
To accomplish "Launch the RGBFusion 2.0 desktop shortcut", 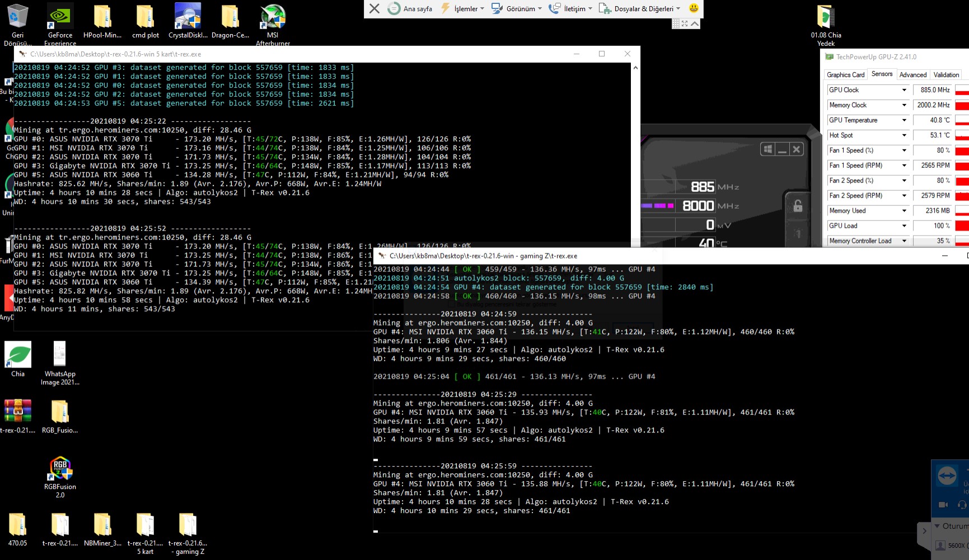I will [x=60, y=477].
